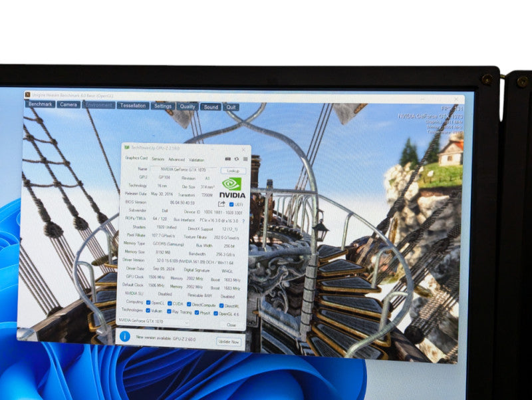Screen dimensions: 532x400
Task: Toggle the UEFI checkbox
Action: 231,204
